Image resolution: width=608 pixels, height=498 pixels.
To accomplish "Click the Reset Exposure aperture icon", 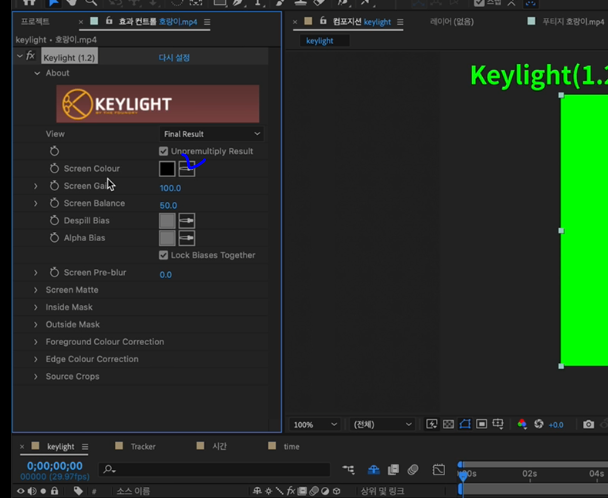I will pyautogui.click(x=539, y=424).
